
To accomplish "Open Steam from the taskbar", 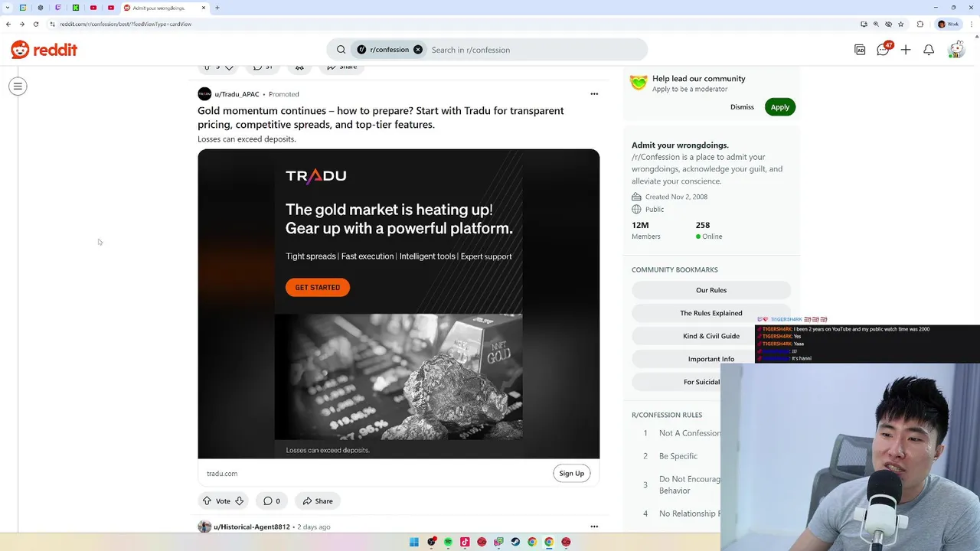I will pos(515,542).
